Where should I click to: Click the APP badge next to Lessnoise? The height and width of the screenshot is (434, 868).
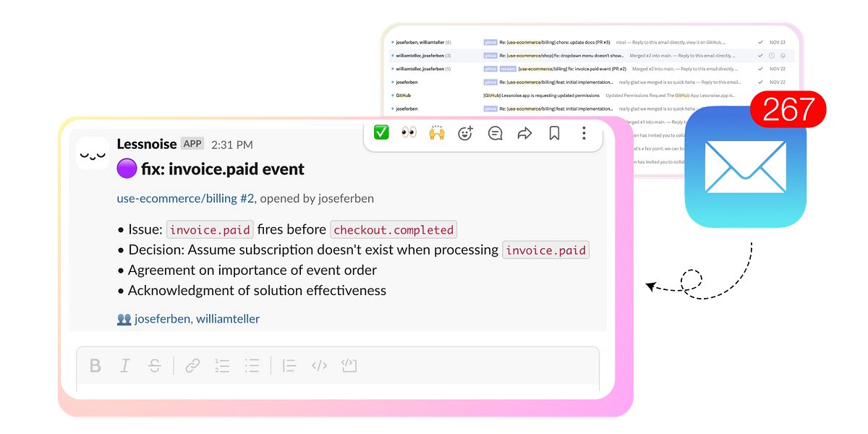(192, 144)
